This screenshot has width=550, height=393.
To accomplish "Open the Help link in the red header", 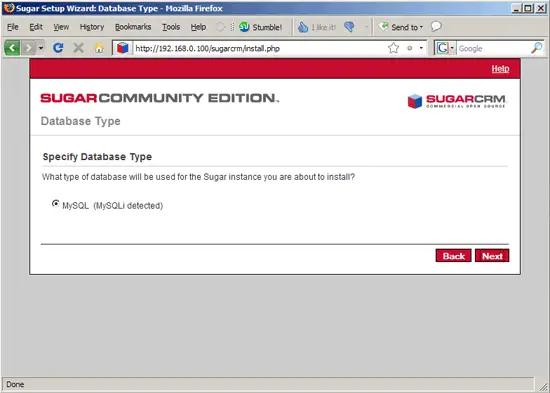I will (500, 69).
